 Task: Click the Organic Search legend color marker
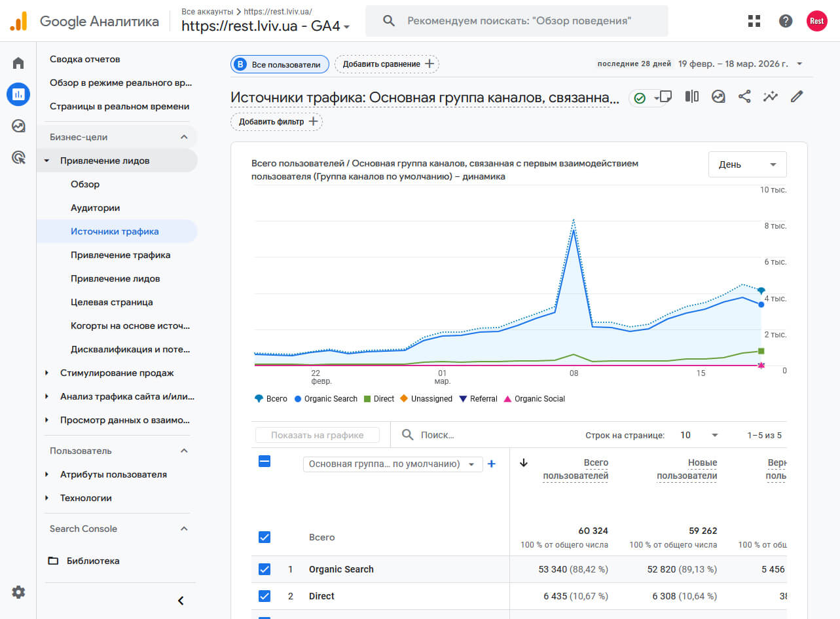(x=298, y=399)
